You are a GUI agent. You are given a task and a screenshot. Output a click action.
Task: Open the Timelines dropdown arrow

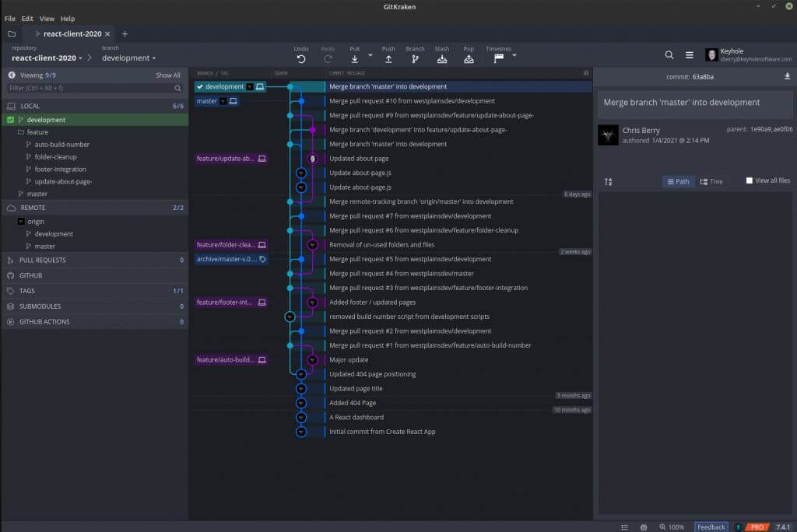[x=514, y=55]
